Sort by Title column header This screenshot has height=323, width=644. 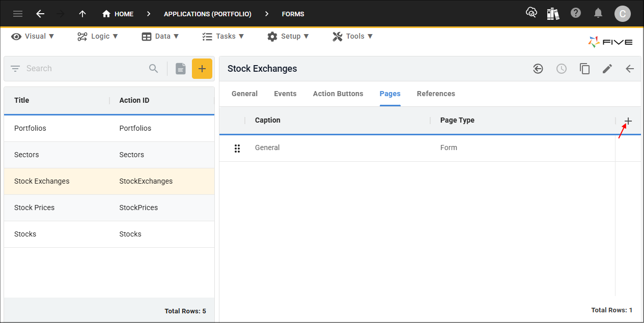pos(22,100)
